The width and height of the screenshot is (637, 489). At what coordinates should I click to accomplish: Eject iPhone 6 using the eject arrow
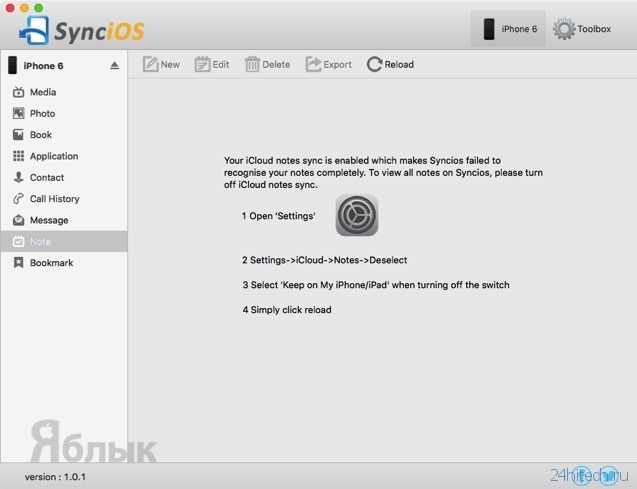point(115,65)
